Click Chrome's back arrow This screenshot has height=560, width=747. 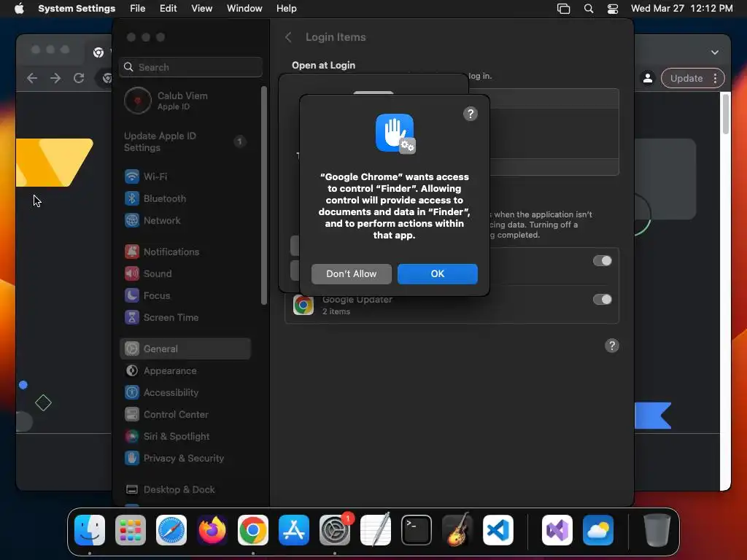click(32, 78)
